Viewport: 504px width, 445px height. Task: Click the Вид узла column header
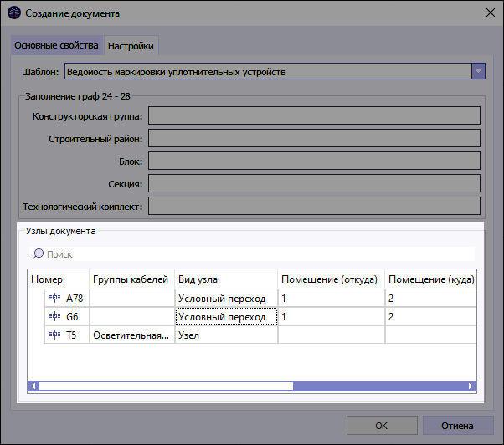pos(226,279)
